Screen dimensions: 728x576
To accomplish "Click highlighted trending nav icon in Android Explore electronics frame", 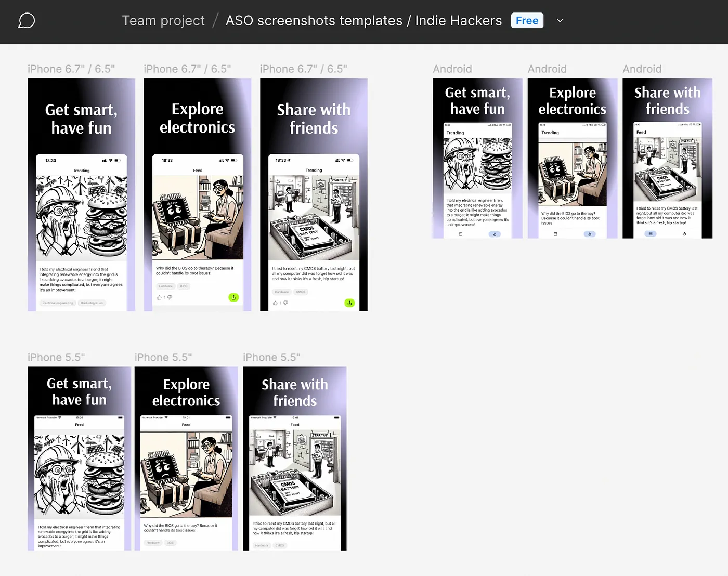I will [x=590, y=234].
